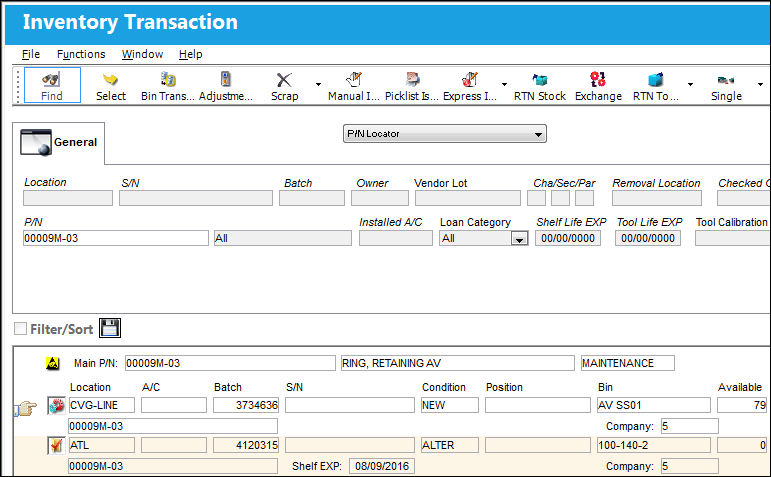Click the Single toolbar icon
Image resolution: width=771 pixels, height=477 pixels.
tap(726, 86)
